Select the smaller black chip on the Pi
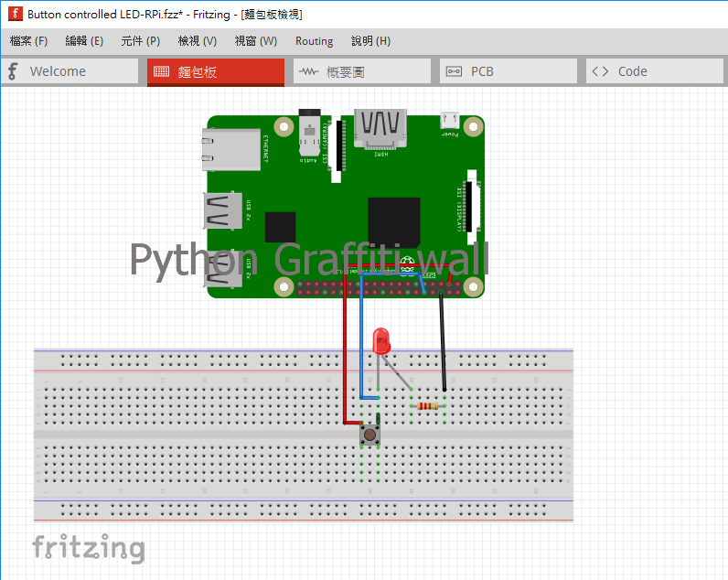728x580 pixels. click(x=281, y=227)
